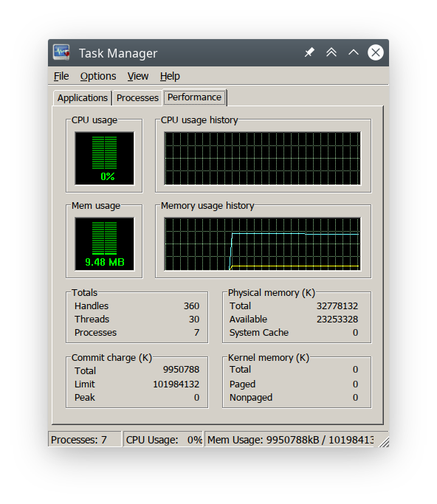Click the Memory usage history graph

click(x=262, y=244)
